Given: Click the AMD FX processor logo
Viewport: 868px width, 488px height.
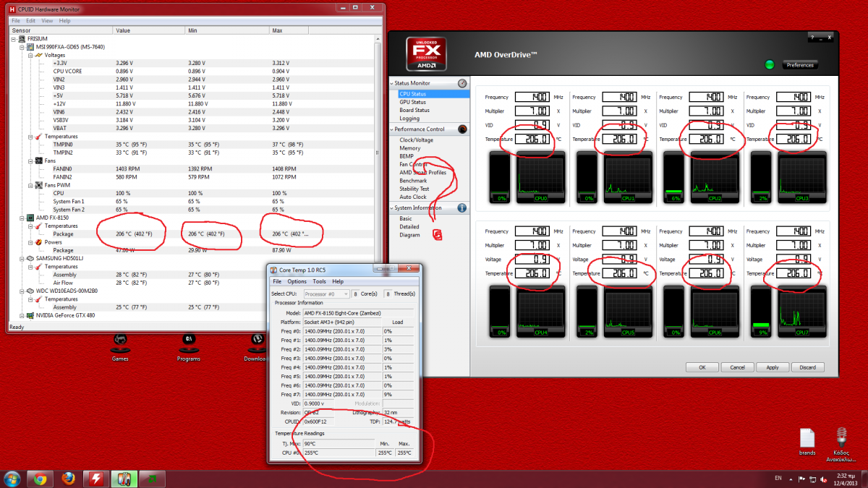Looking at the screenshot, I should coord(426,53).
